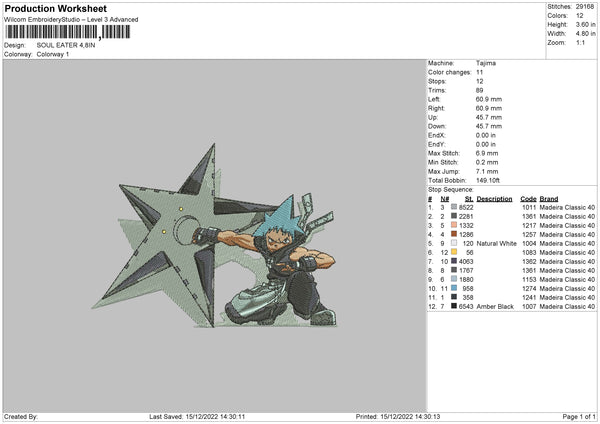
Task: Click the 'Description' column header
Action: click(x=494, y=199)
